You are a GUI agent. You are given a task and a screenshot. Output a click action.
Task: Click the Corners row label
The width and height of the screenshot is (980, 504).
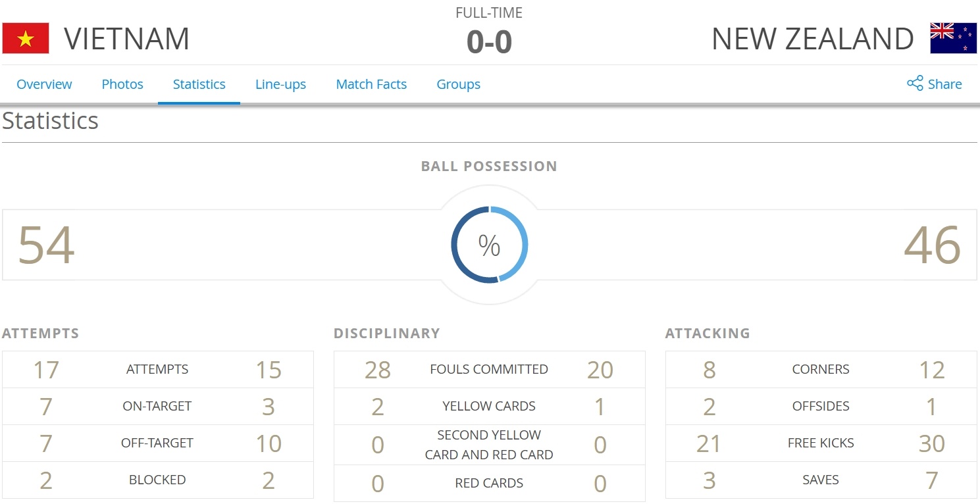(821, 369)
